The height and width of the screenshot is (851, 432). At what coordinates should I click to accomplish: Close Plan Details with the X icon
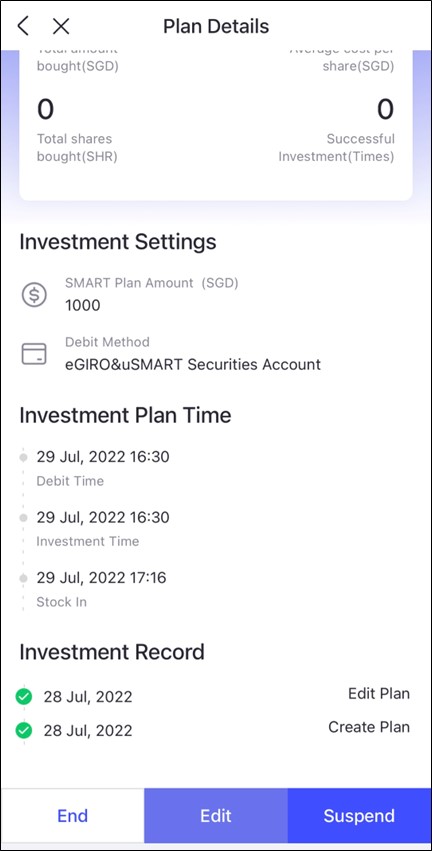[61, 26]
